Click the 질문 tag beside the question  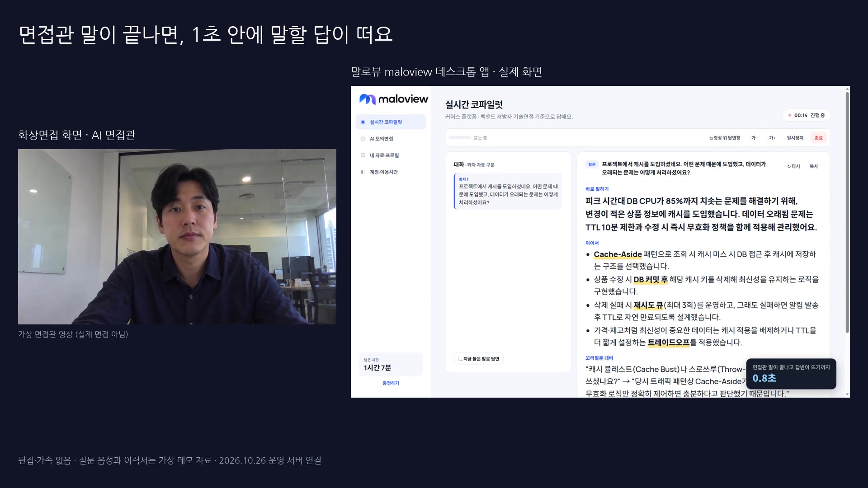click(592, 164)
